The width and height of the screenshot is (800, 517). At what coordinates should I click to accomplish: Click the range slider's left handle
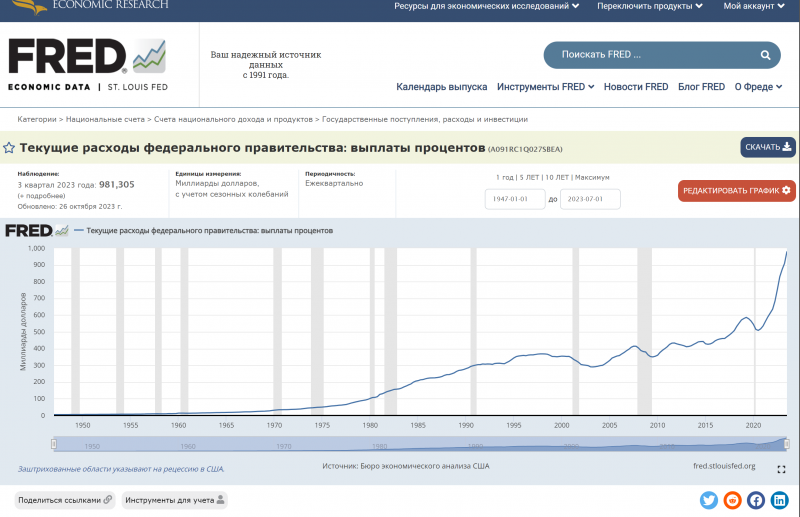coord(53,444)
